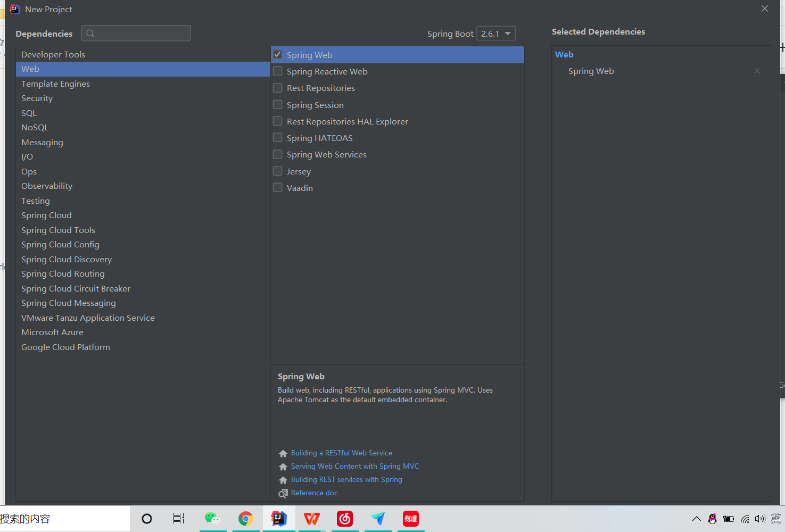Open NetEase Cloud Music from taskbar

pos(345,519)
